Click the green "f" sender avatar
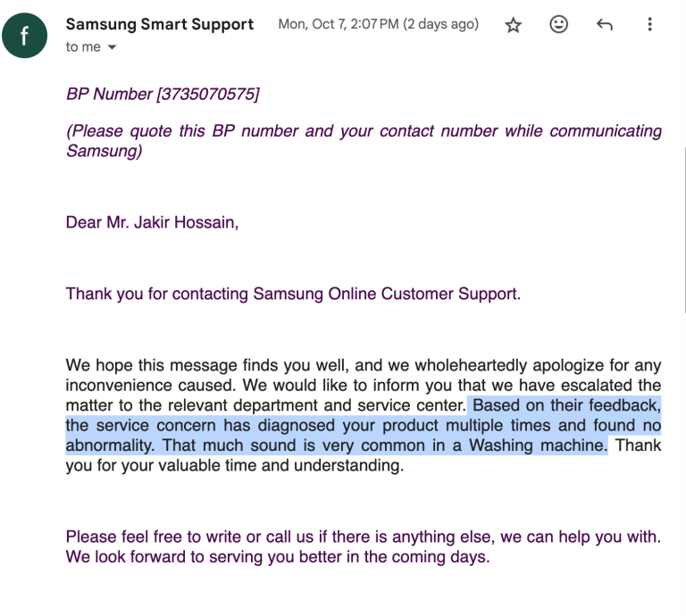This screenshot has width=686, height=616. (24, 36)
